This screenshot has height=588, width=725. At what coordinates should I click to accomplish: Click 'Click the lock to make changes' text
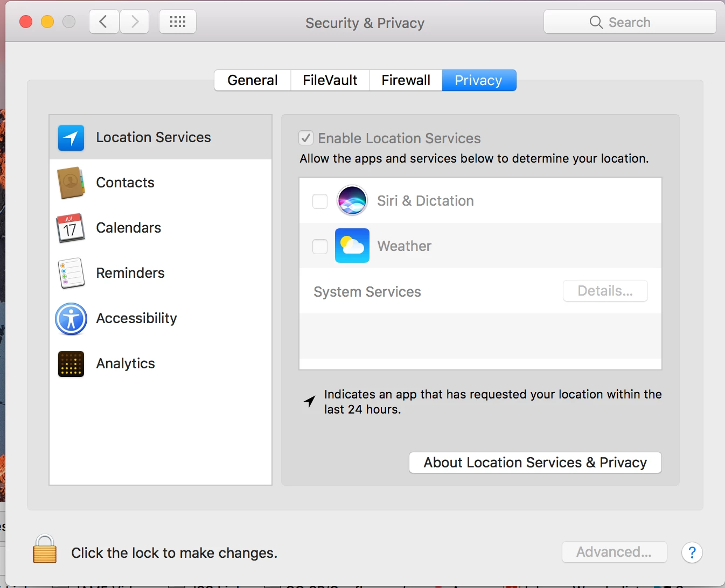[x=174, y=553]
